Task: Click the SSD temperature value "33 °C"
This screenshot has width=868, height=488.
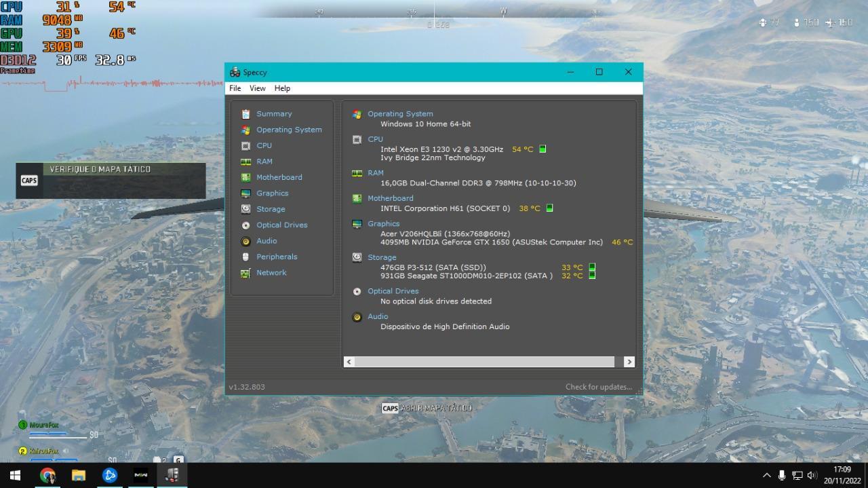Action: (x=572, y=267)
